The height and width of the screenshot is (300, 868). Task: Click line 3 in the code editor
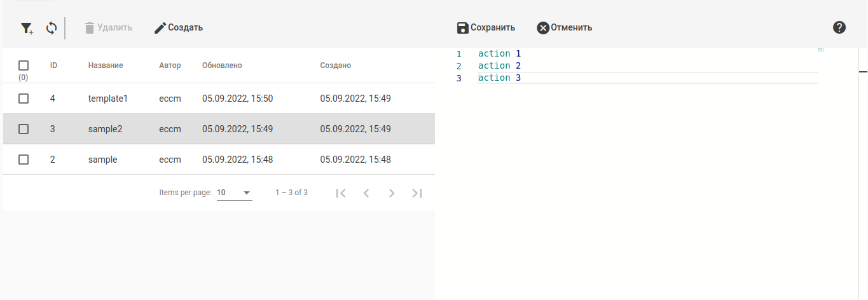coord(572,78)
